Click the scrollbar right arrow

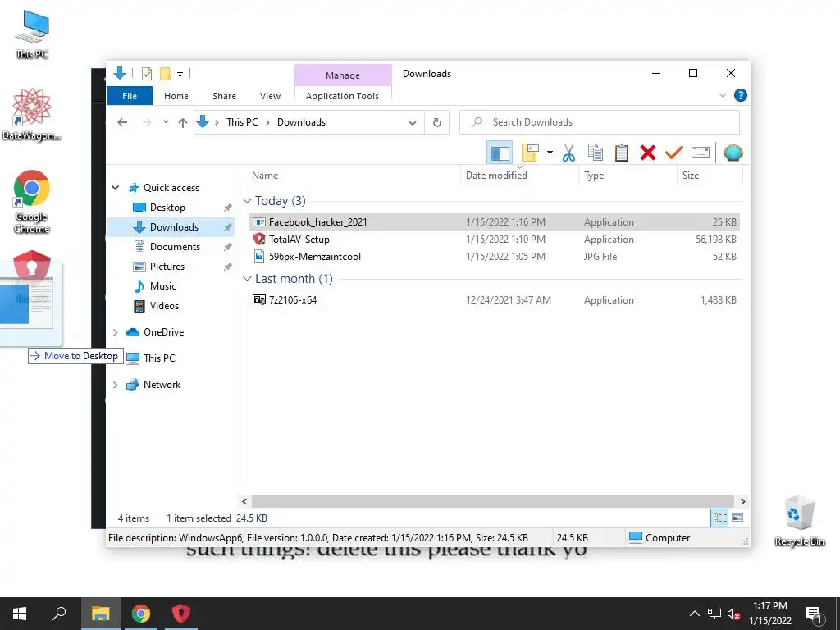click(742, 501)
